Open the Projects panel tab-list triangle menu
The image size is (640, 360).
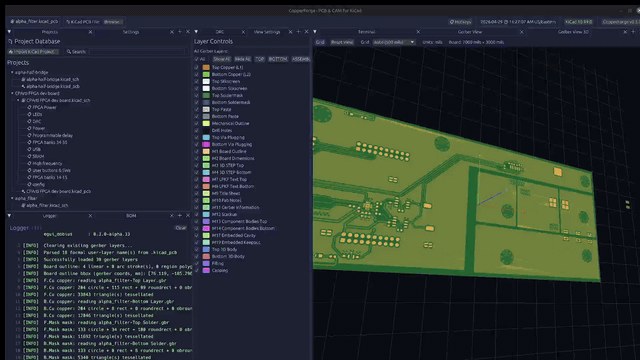click(x=9, y=32)
